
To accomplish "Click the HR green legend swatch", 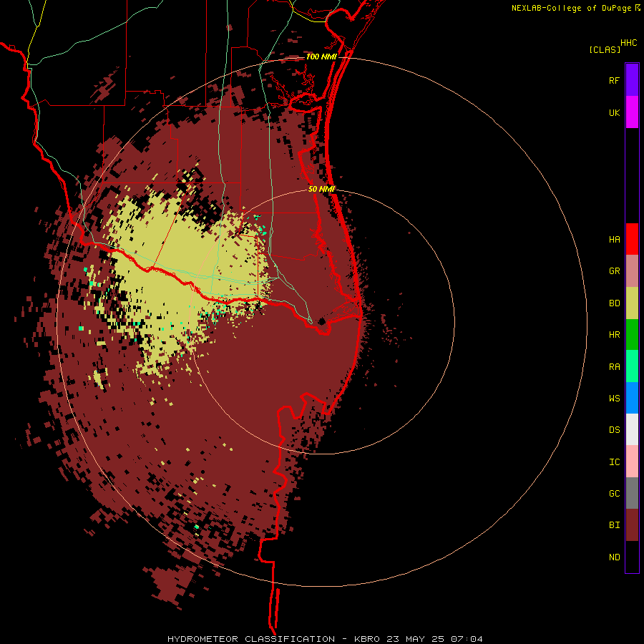I will pos(632,335).
